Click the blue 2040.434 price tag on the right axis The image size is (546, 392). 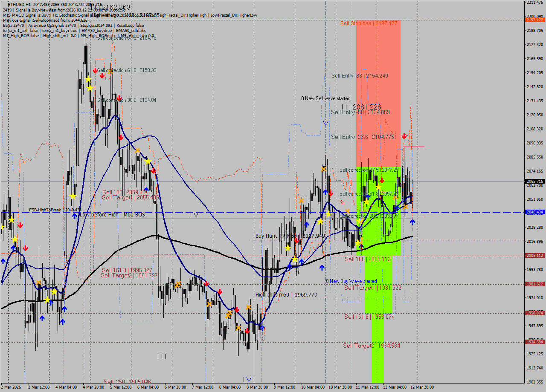(x=534, y=212)
